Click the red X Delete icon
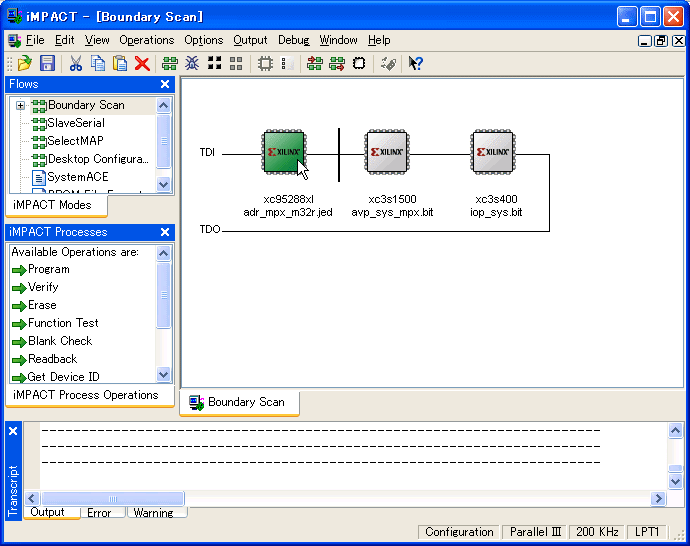690x546 pixels. [x=142, y=63]
